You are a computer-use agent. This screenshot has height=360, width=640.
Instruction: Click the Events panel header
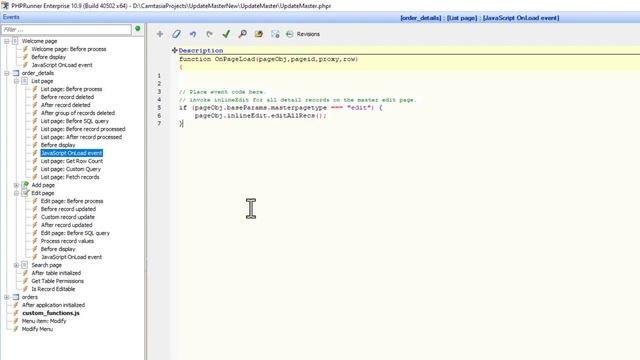tap(11, 17)
